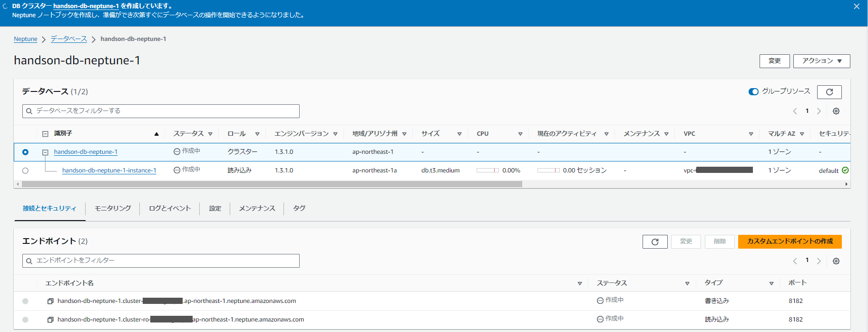Click the databases table horizontal scrollbar

[x=272, y=184]
